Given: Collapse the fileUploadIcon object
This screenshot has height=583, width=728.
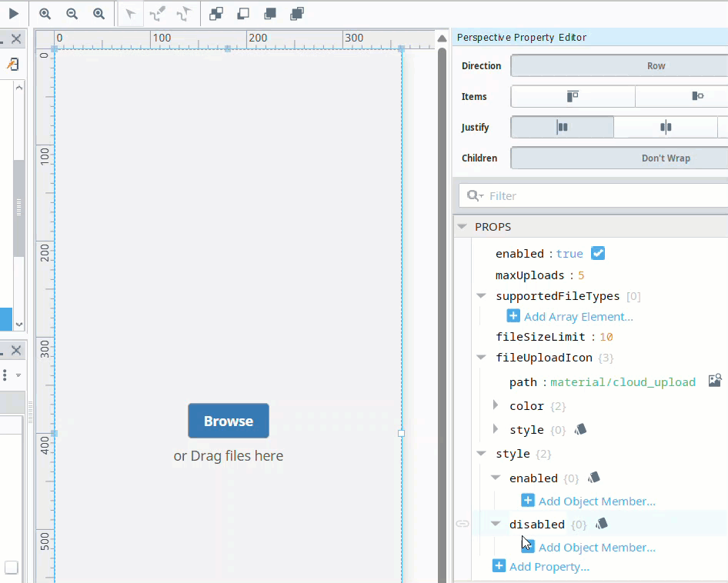Looking at the screenshot, I should coord(482,358).
